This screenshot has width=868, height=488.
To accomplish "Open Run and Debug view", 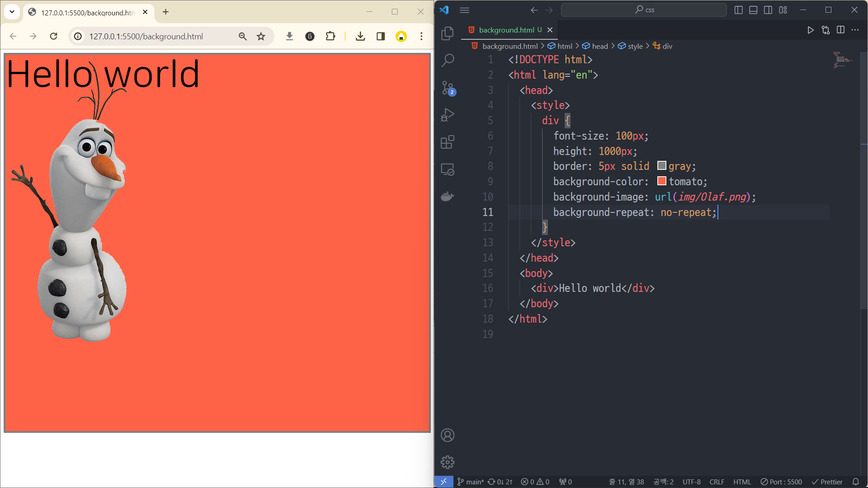I will pyautogui.click(x=447, y=115).
